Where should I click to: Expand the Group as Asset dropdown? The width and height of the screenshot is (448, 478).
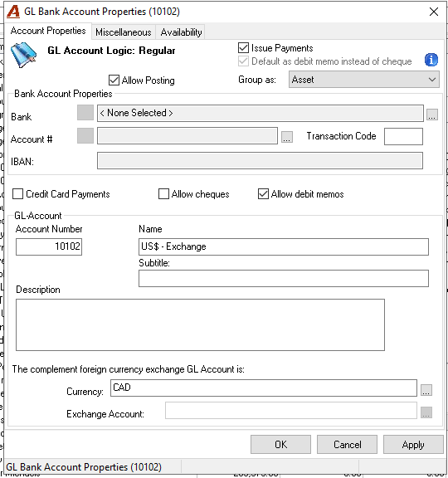click(364, 80)
